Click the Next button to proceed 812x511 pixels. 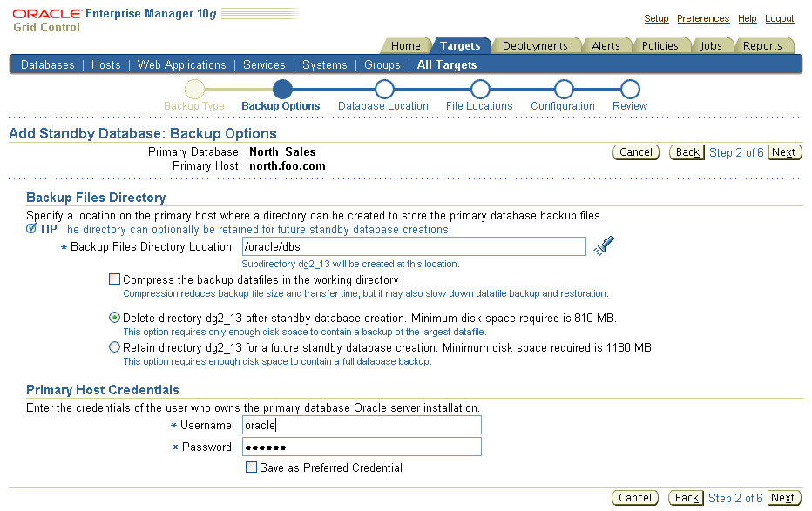click(784, 151)
